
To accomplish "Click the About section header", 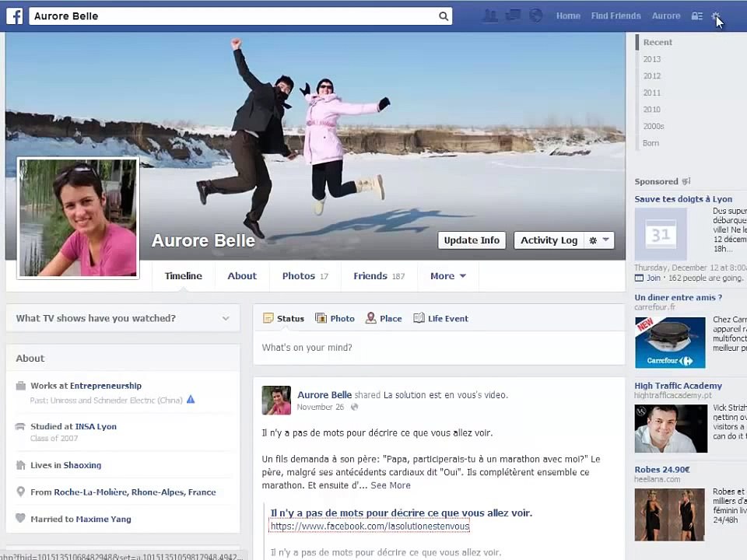I will click(x=30, y=358).
